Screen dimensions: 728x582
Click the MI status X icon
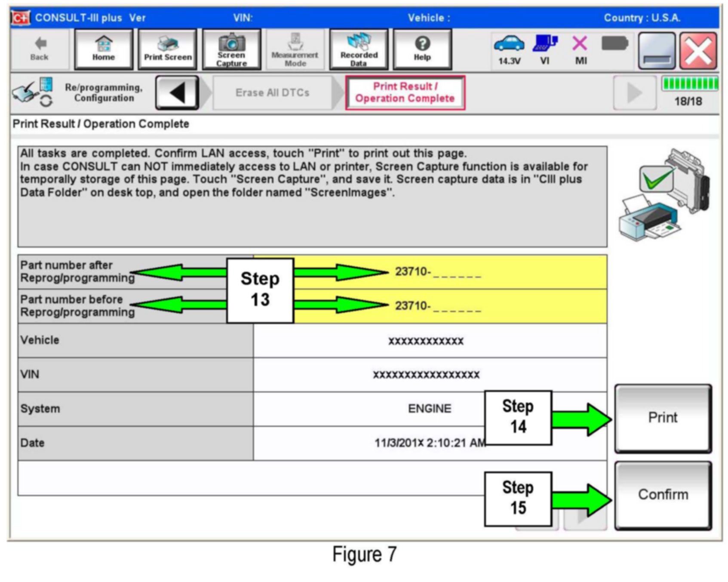coord(580,49)
